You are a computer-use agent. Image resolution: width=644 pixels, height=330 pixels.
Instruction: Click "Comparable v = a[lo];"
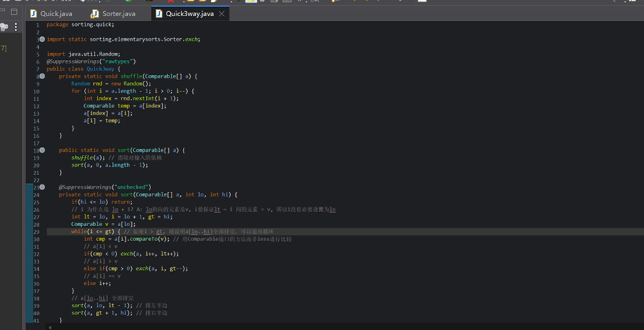click(x=103, y=225)
